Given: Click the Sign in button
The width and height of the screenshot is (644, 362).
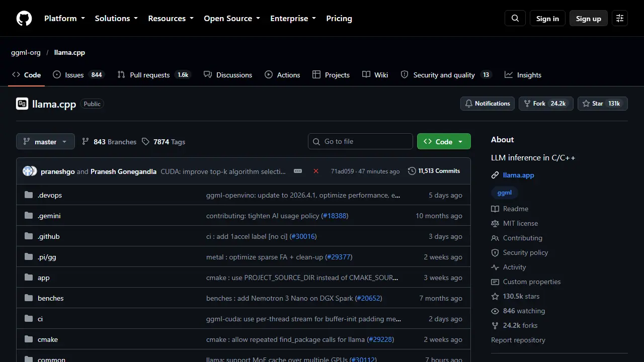Looking at the screenshot, I should pyautogui.click(x=547, y=19).
